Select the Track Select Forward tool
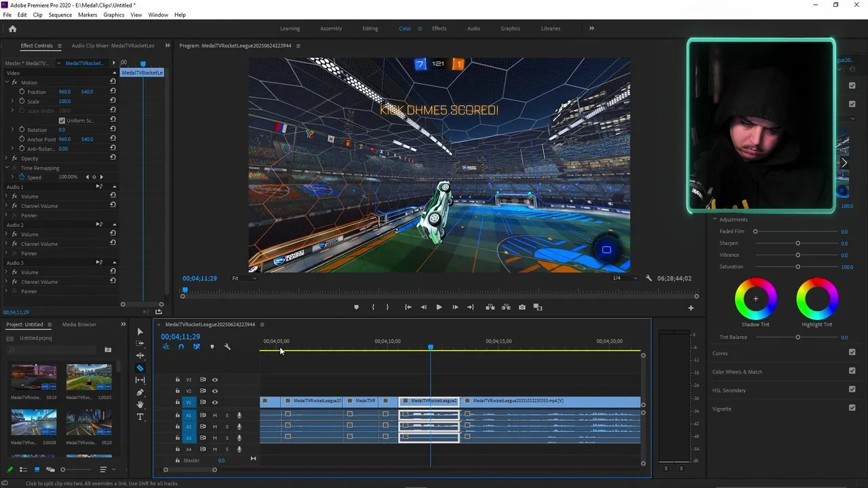This screenshot has width=868, height=488. [140, 344]
